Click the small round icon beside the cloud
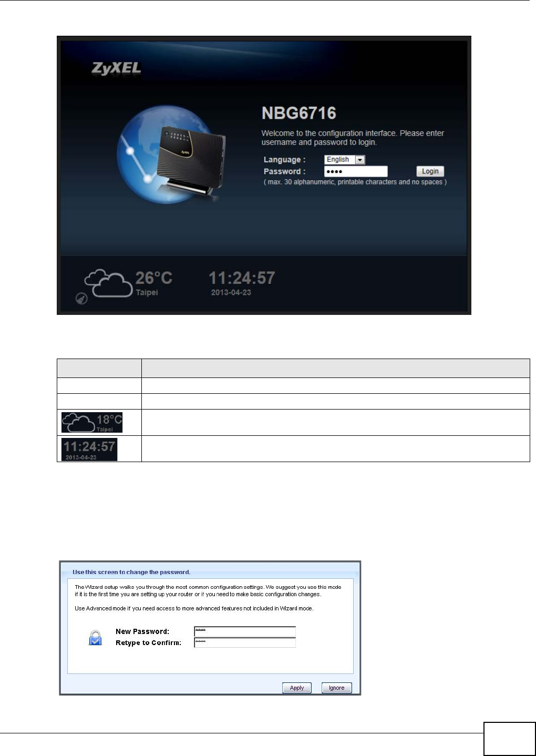Image resolution: width=536 pixels, height=756 pixels. point(81,299)
